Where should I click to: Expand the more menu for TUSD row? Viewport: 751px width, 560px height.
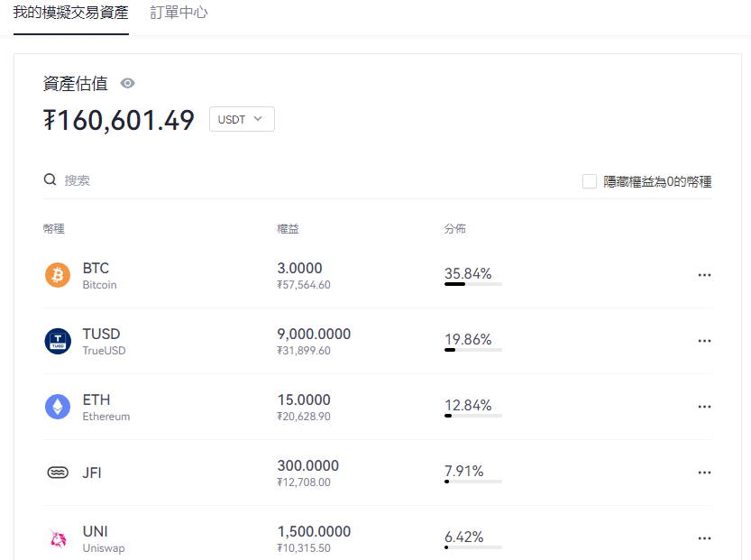[x=704, y=341]
